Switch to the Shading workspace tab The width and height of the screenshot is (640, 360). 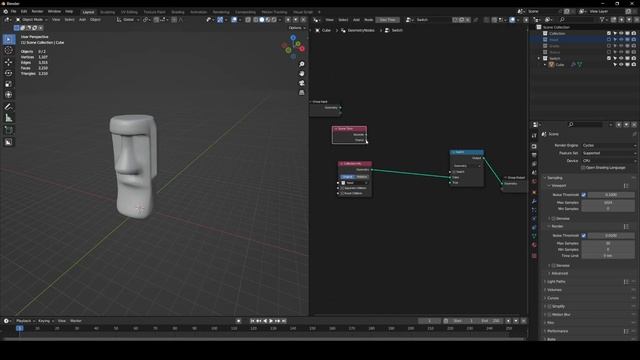click(178, 12)
